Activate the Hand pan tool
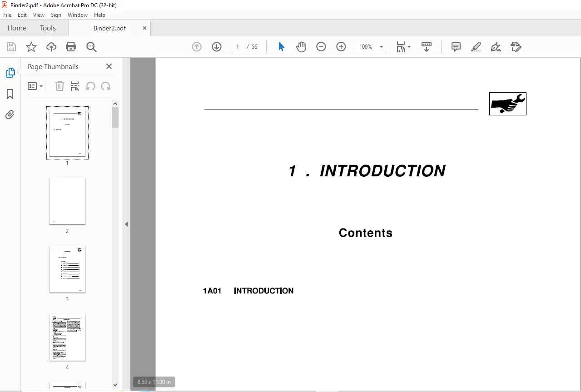This screenshot has width=581, height=392. pyautogui.click(x=301, y=47)
